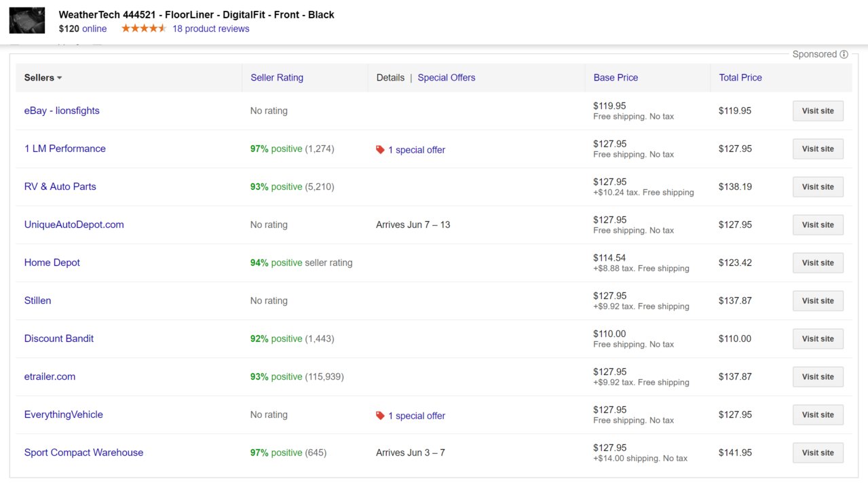The height and width of the screenshot is (487, 868).
Task: Click the '$141.95' total price
Action: (x=735, y=452)
